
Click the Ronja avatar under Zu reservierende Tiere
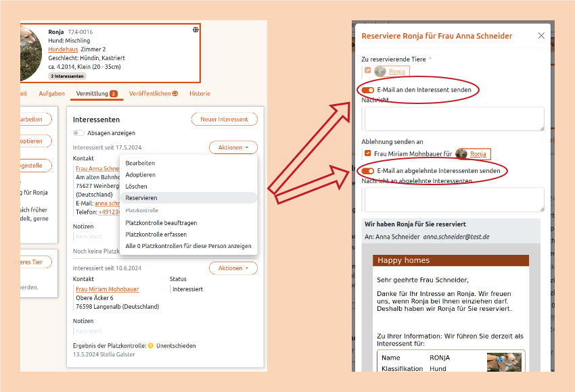[x=380, y=71]
